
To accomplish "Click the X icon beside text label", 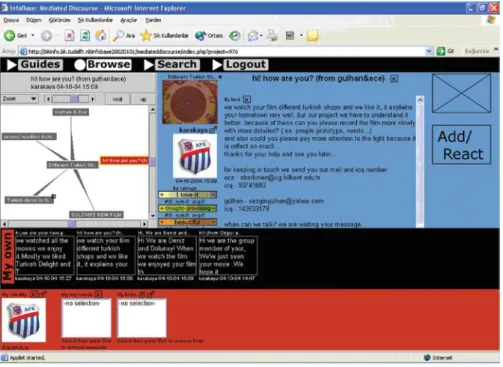I will [247, 99].
